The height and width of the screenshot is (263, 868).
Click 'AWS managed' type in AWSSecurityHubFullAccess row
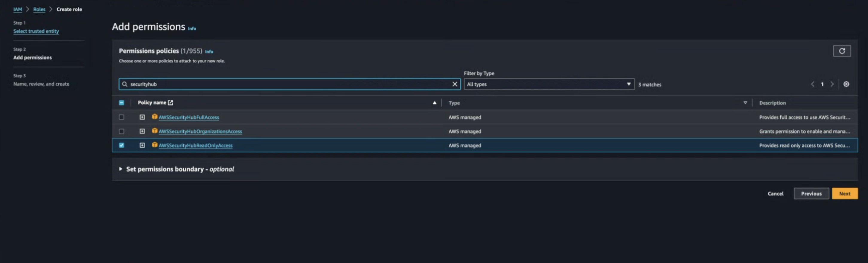(464, 117)
